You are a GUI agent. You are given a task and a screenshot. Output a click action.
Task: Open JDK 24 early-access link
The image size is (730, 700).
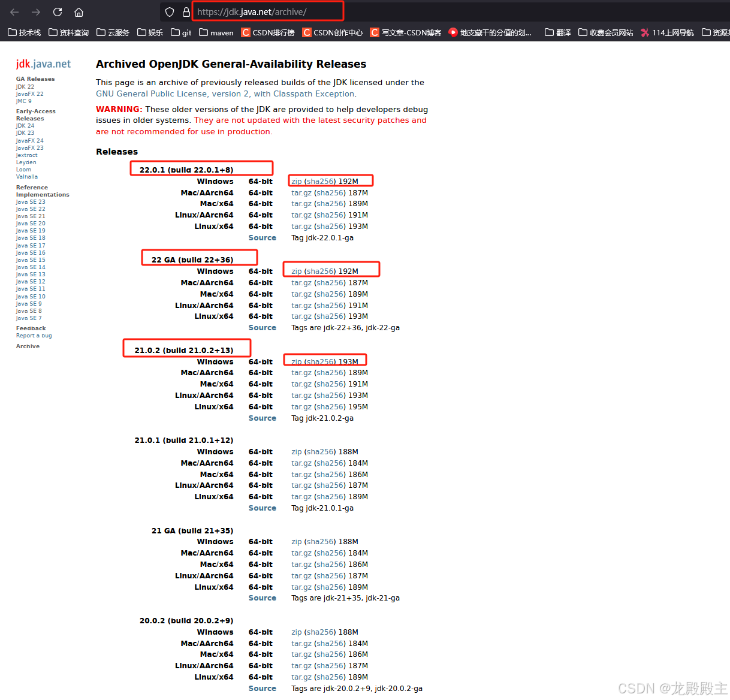25,126
